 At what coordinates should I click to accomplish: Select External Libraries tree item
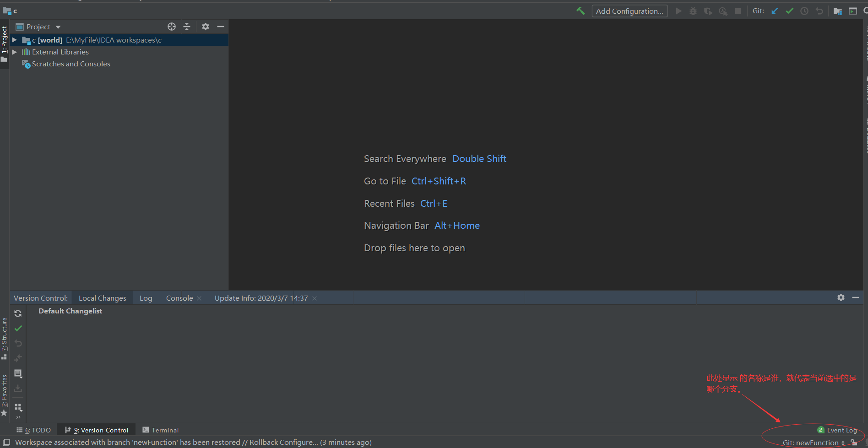pyautogui.click(x=60, y=52)
